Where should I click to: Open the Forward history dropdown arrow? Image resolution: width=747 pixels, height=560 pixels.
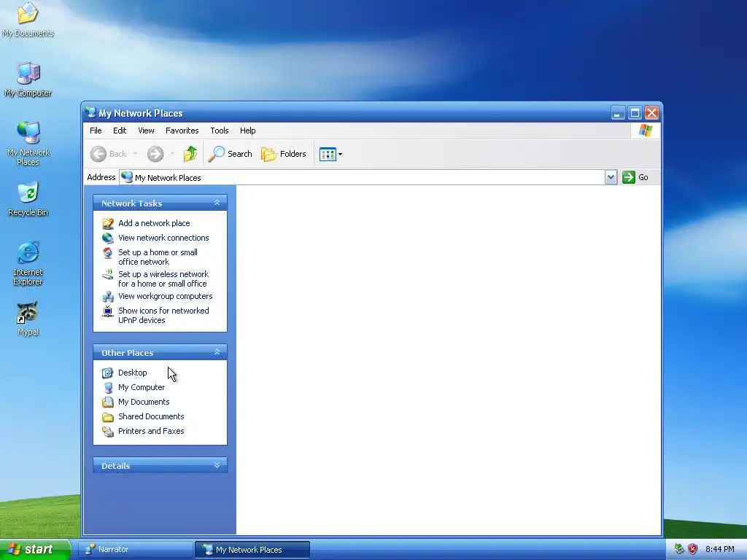click(x=172, y=154)
